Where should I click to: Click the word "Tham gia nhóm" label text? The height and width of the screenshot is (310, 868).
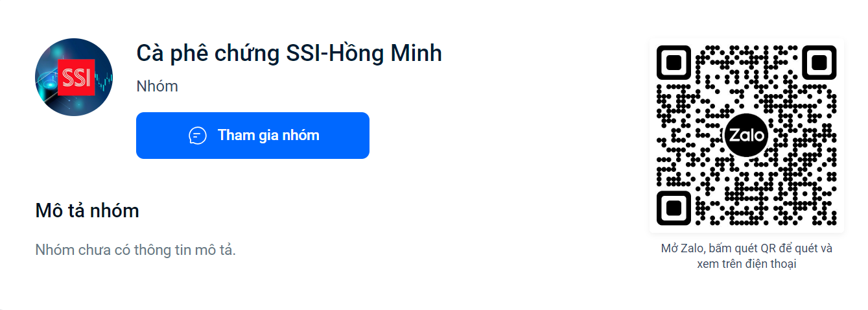pyautogui.click(x=268, y=135)
